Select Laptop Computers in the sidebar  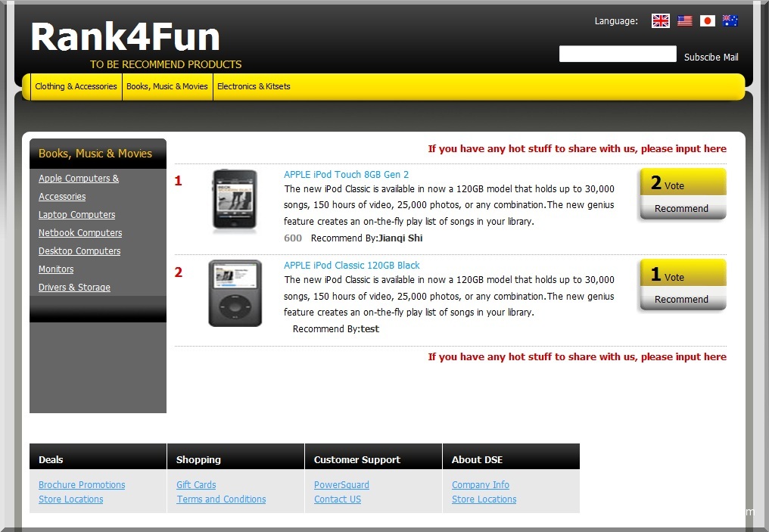[x=76, y=215]
